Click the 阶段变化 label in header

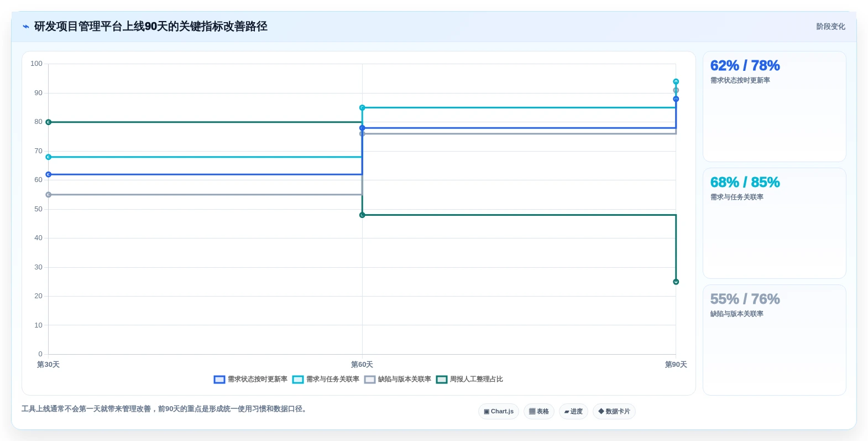(x=830, y=27)
